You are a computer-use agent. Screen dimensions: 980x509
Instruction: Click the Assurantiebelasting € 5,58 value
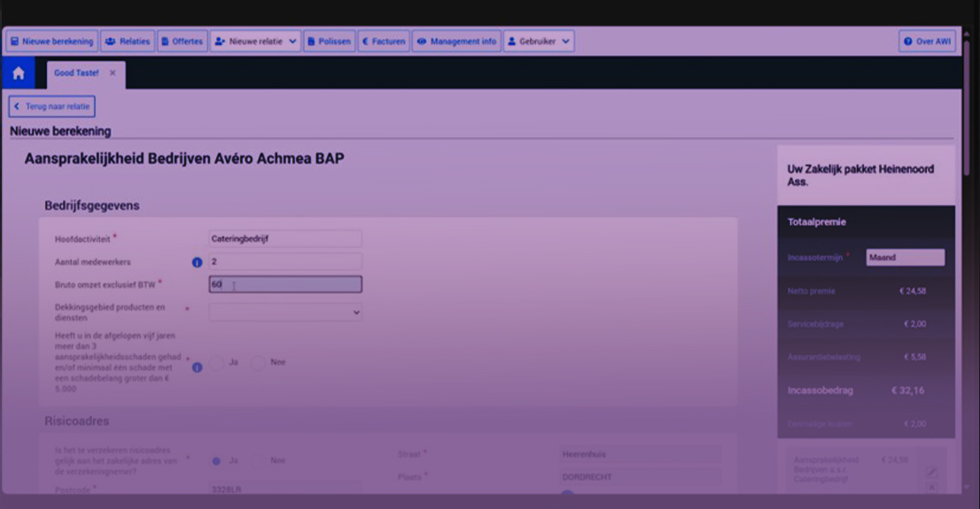pos(915,358)
